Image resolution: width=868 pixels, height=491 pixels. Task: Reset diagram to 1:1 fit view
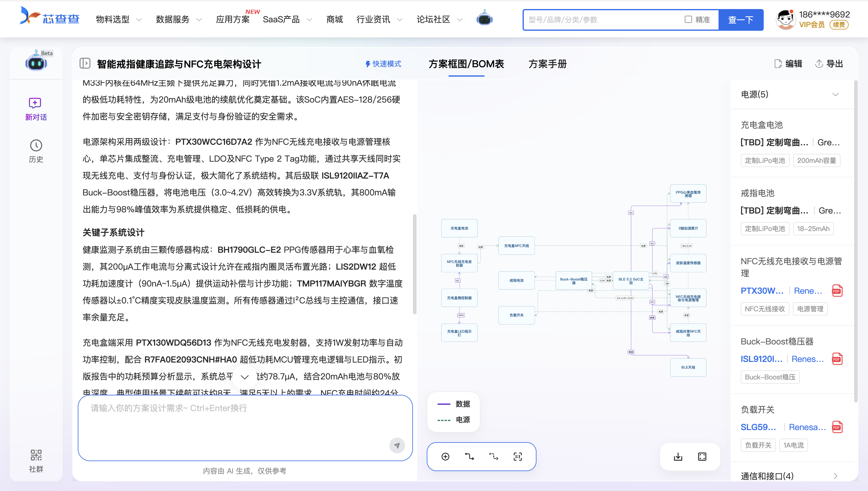pyautogui.click(x=517, y=457)
